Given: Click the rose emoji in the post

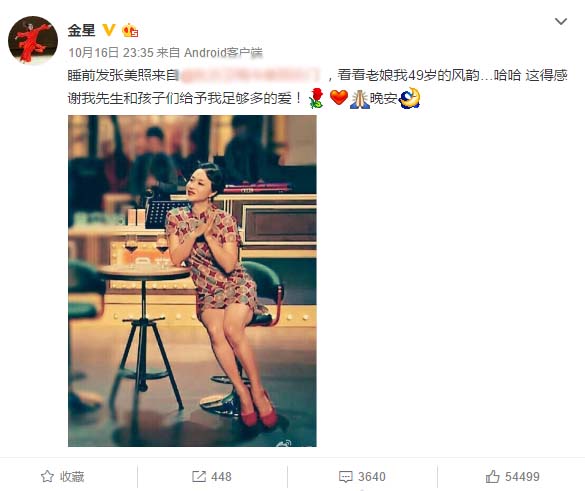Looking at the screenshot, I should point(316,98).
